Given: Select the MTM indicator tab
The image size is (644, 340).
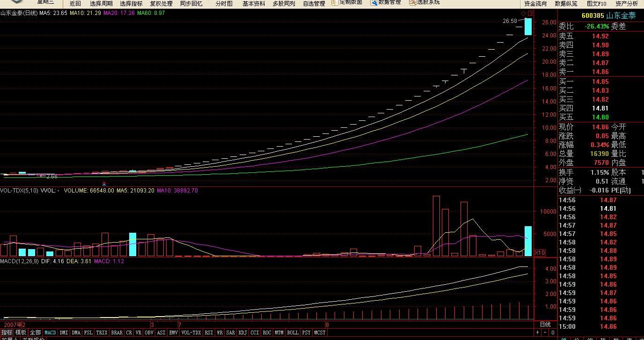Looking at the screenshot, I should (x=279, y=333).
